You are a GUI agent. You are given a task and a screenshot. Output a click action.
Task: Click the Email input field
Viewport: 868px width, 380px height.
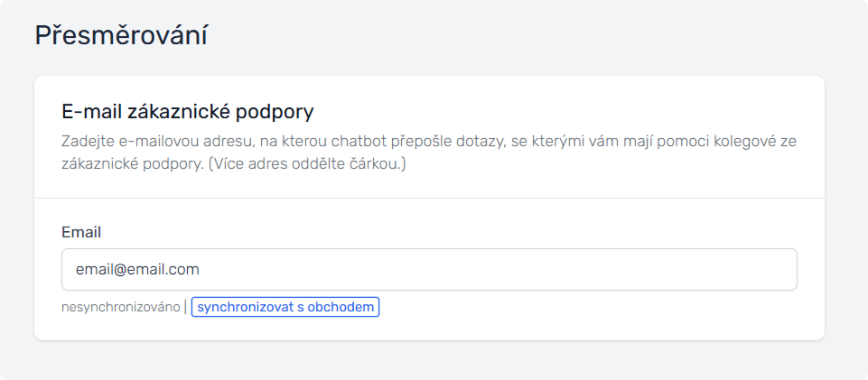click(429, 269)
